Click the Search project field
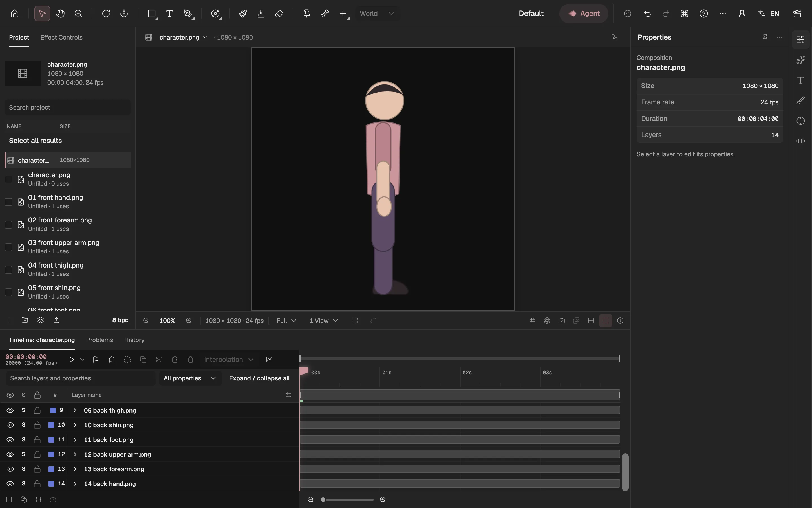 click(x=67, y=107)
